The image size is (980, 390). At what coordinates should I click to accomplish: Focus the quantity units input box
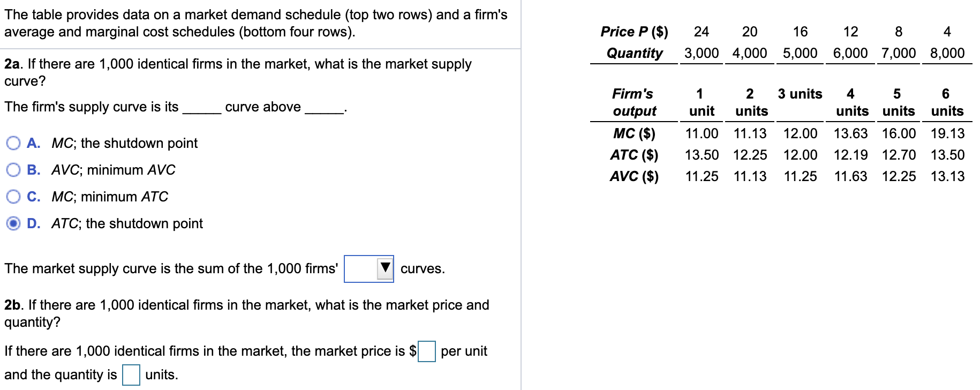131,375
